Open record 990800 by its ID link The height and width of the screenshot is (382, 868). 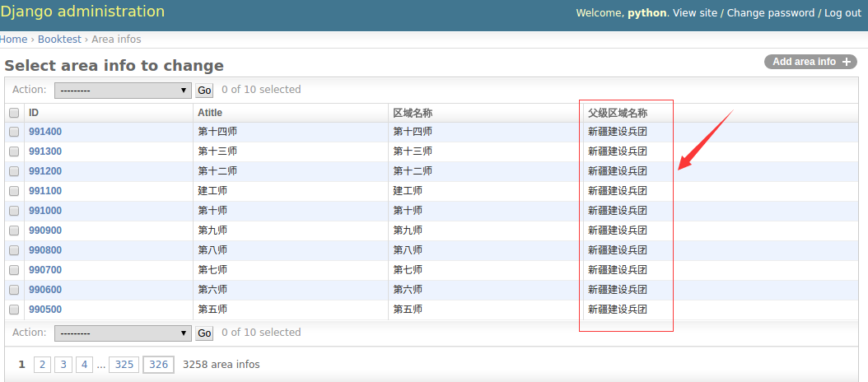(x=45, y=250)
